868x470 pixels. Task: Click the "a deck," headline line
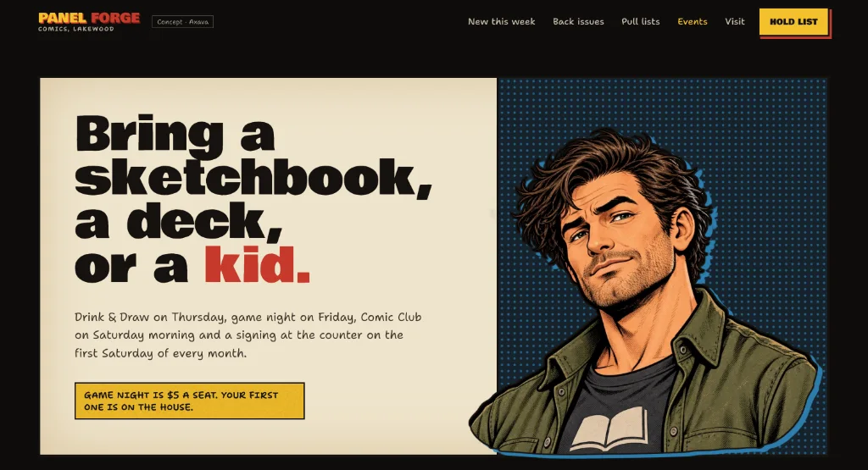(x=178, y=221)
